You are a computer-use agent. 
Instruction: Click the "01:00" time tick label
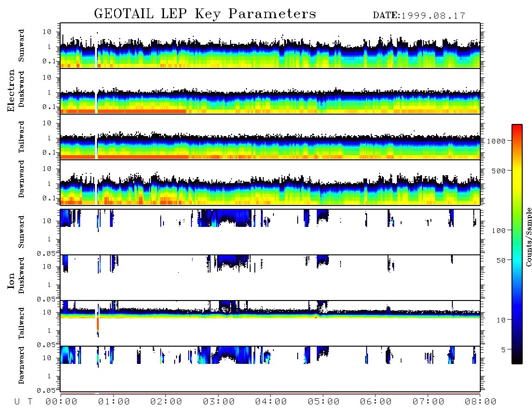[x=114, y=402]
